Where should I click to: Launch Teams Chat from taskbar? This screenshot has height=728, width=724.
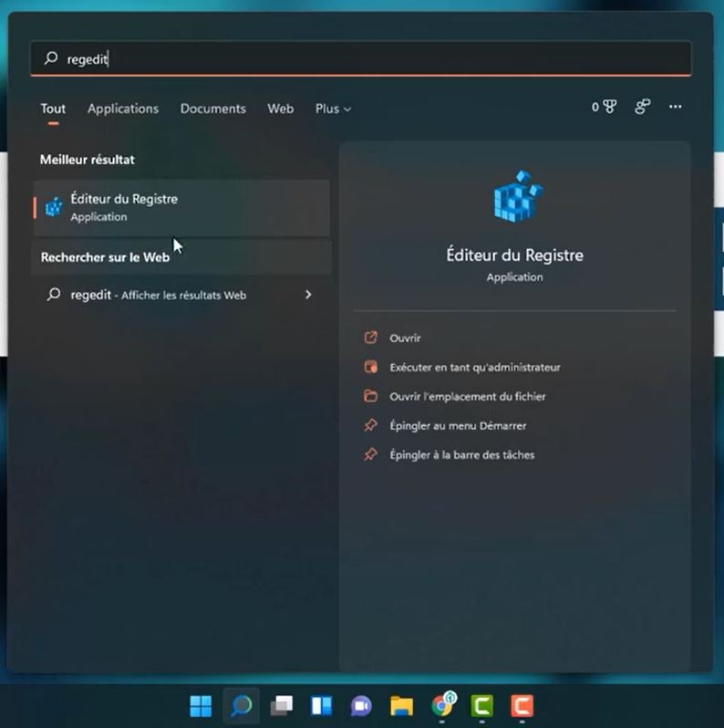point(361,706)
